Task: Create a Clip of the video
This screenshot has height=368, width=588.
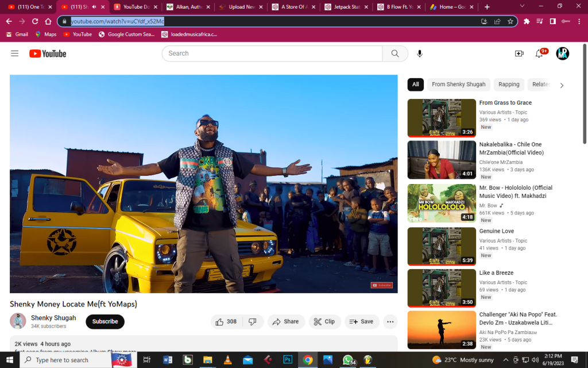Action: tap(324, 321)
